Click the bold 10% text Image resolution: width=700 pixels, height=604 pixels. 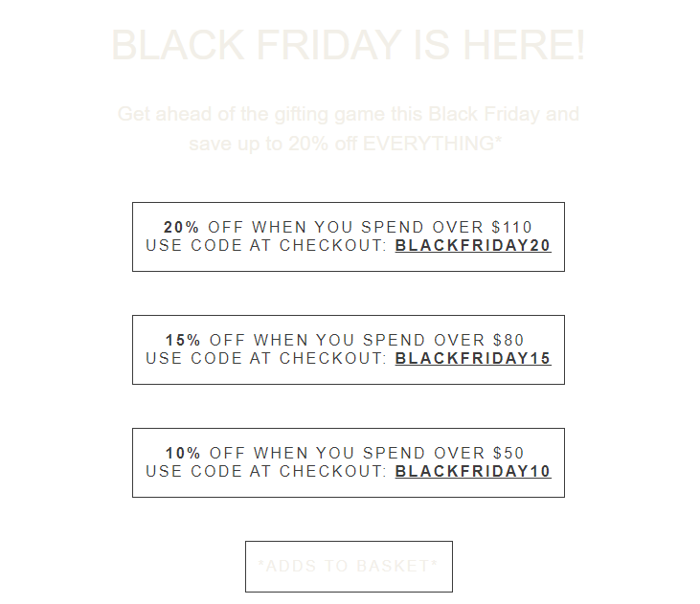(x=183, y=453)
